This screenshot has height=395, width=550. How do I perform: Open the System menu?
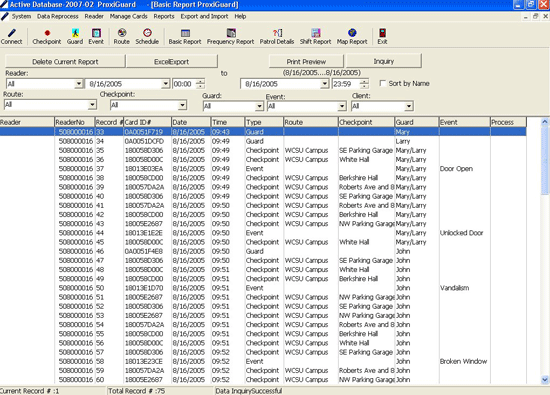coord(21,16)
